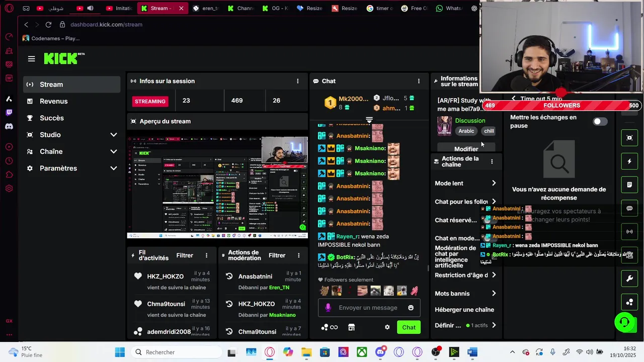Open the hamburger menu beside the Kick logo
The height and width of the screenshot is (362, 644).
pyautogui.click(x=31, y=59)
